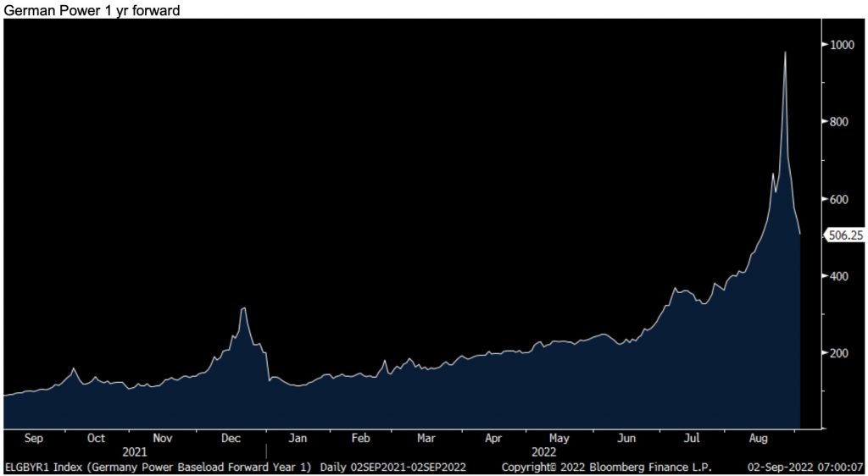
Task: Click the 400 y-axis label
Action: tap(839, 276)
